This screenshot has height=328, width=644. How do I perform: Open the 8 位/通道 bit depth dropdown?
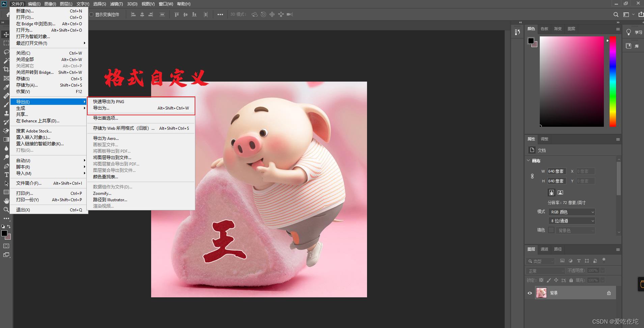tap(572, 221)
